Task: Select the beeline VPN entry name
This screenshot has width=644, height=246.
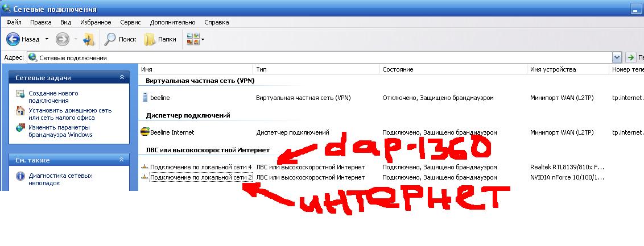Action: click(160, 98)
